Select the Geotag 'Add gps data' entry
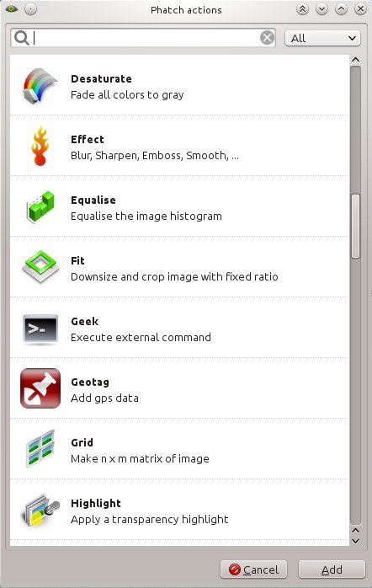Screen dimensions: 372x588 [179, 388]
